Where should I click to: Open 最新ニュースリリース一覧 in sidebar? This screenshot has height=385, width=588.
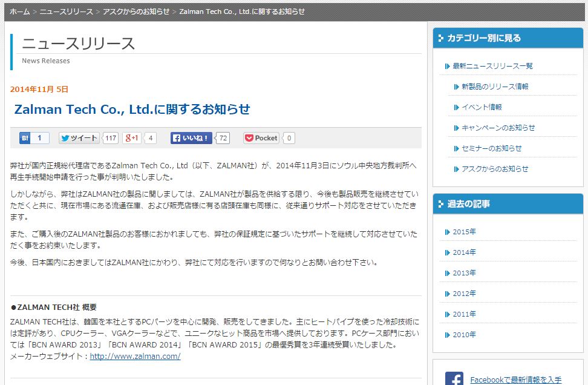pyautogui.click(x=492, y=66)
